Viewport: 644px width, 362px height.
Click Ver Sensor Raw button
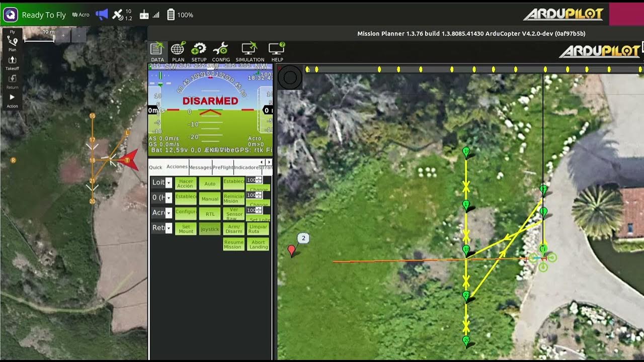[233, 214]
